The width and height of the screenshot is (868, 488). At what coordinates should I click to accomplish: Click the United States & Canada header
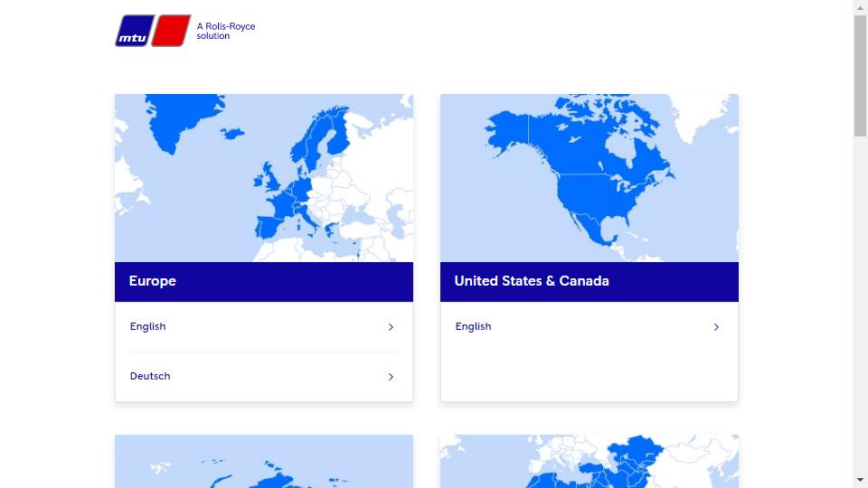(x=589, y=282)
